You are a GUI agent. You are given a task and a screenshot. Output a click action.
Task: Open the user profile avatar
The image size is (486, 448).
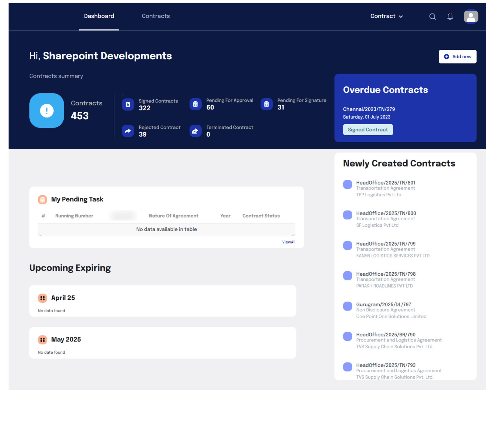471,16
